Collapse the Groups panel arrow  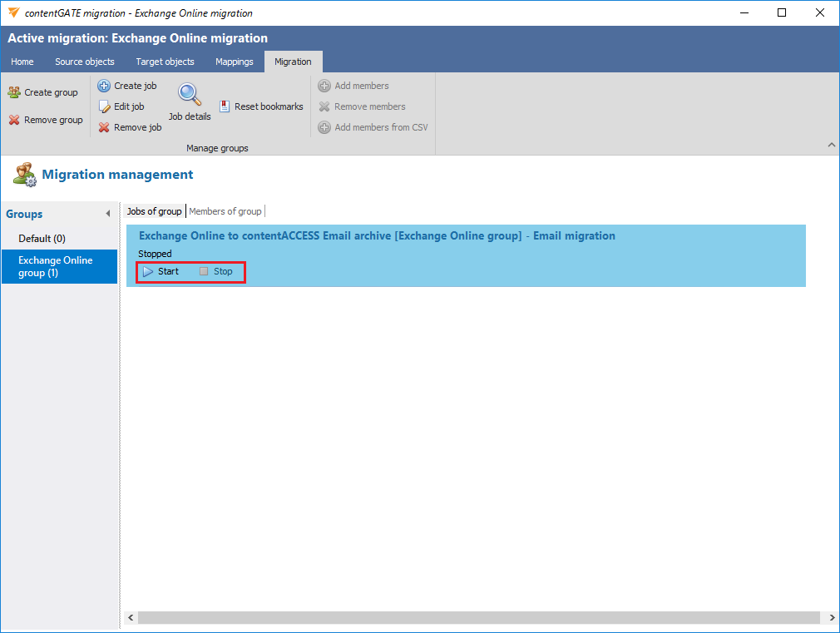click(x=108, y=214)
